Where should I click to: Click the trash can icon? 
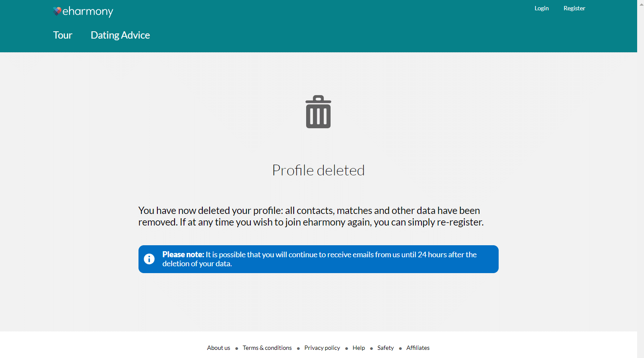(x=318, y=112)
